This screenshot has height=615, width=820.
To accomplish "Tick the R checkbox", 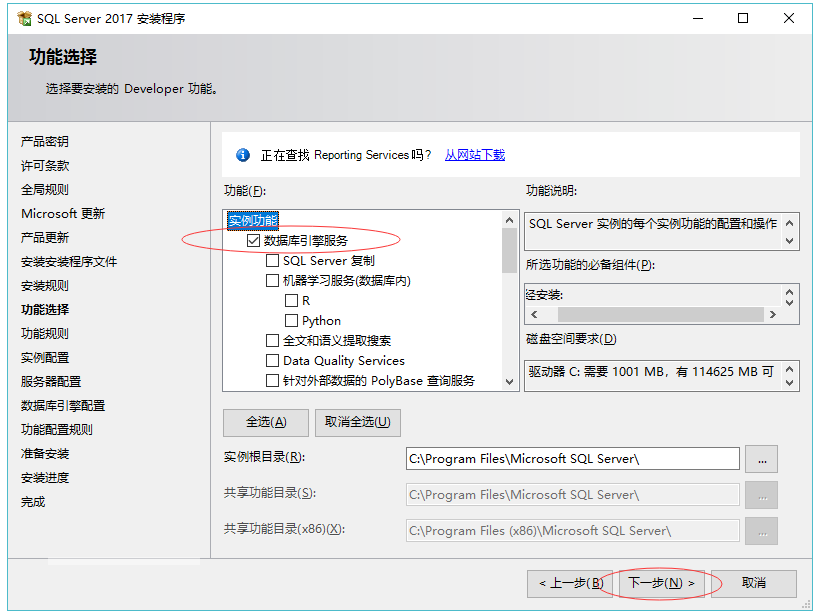I will pyautogui.click(x=291, y=301).
